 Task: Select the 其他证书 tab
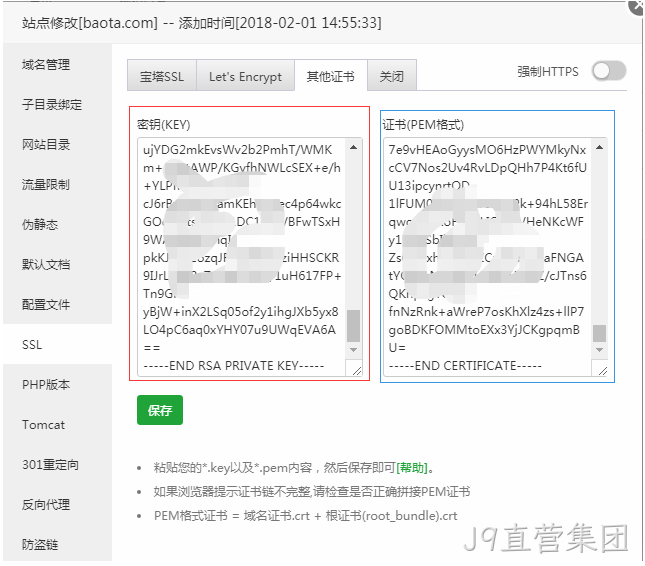pyautogui.click(x=331, y=76)
